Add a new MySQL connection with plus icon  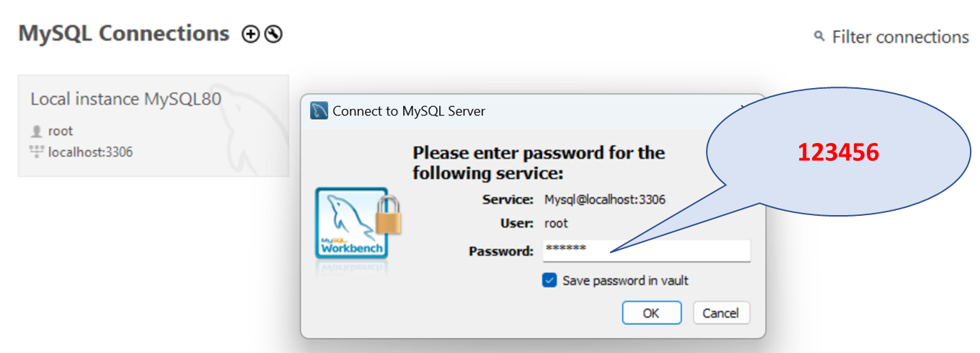[250, 34]
